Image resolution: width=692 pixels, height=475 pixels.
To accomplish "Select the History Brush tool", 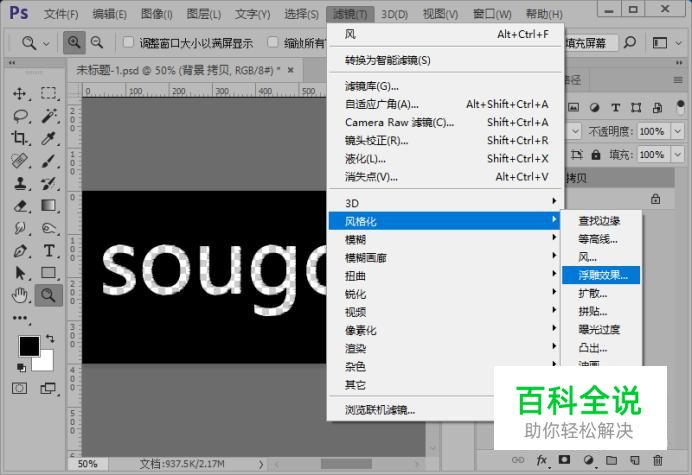I will [x=49, y=183].
